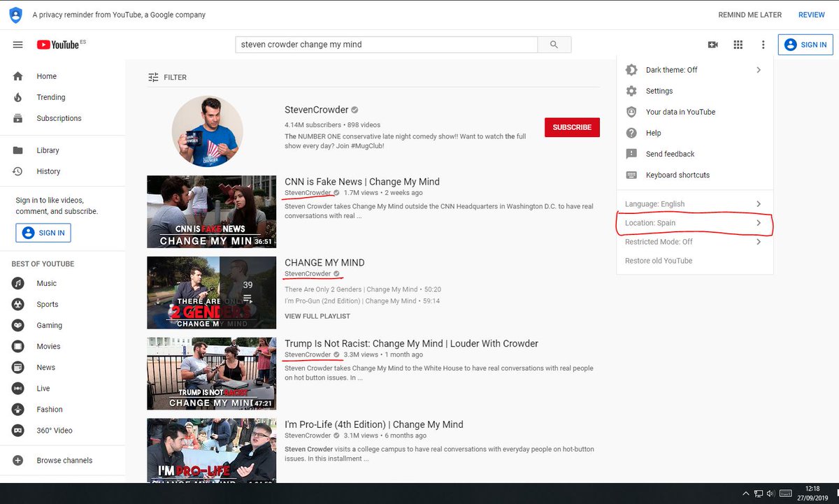Choose Help from the dropdown menu
This screenshot has width=839, height=504.
695,133
